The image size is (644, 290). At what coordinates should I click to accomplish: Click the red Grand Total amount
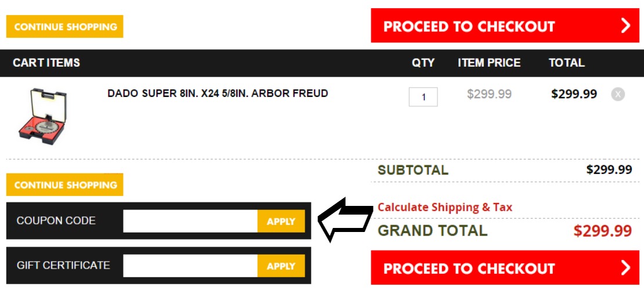(603, 231)
